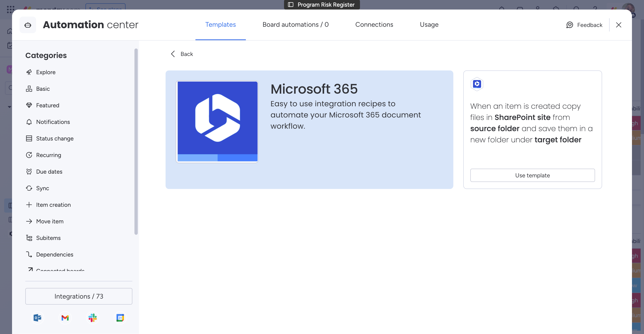
Task: Open the apps grid menu behind dialog
Action: [11, 9]
